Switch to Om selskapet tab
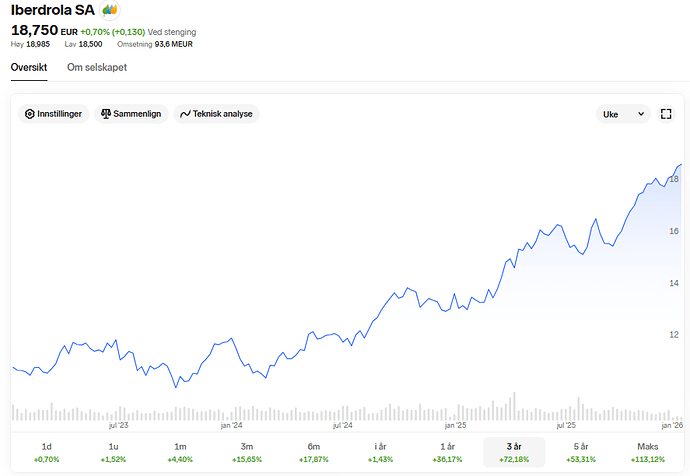The image size is (690, 476). coord(97,67)
